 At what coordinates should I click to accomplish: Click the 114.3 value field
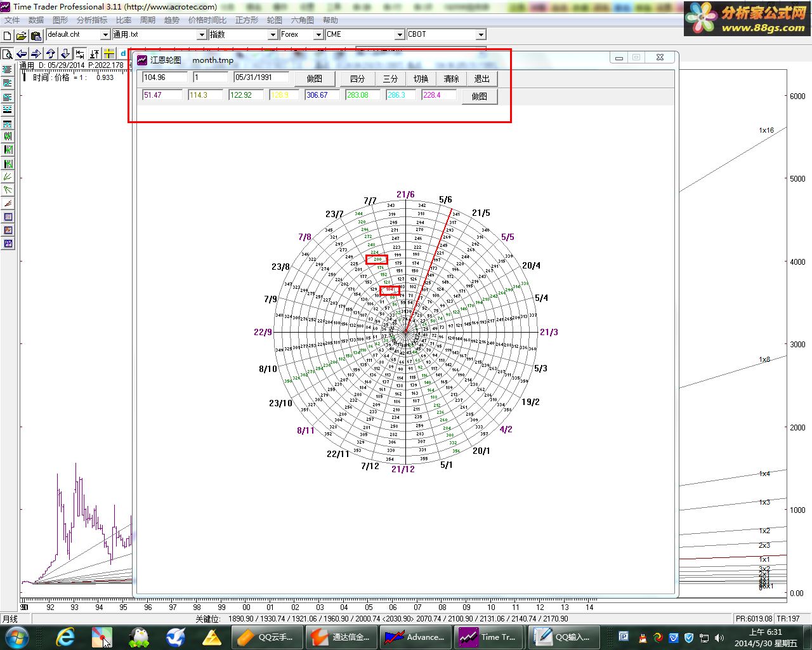pos(206,95)
